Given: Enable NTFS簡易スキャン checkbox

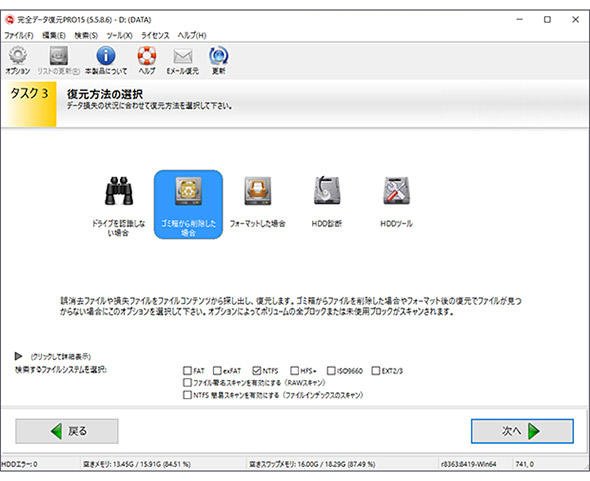Looking at the screenshot, I should click(187, 395).
